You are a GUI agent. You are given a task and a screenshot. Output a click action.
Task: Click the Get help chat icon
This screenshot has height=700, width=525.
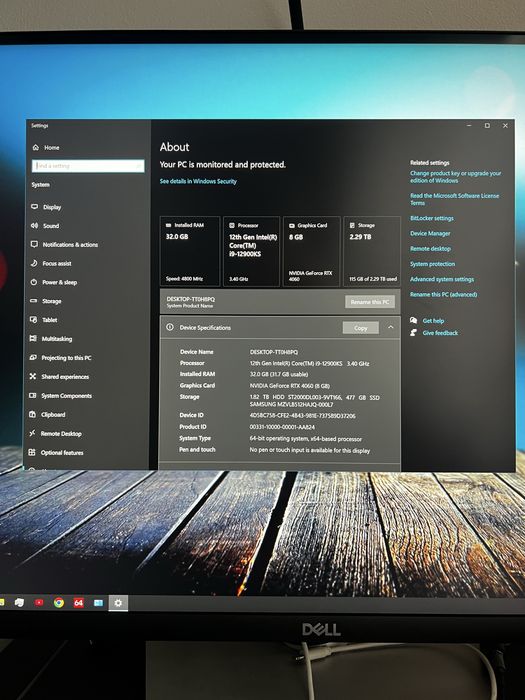(x=414, y=321)
